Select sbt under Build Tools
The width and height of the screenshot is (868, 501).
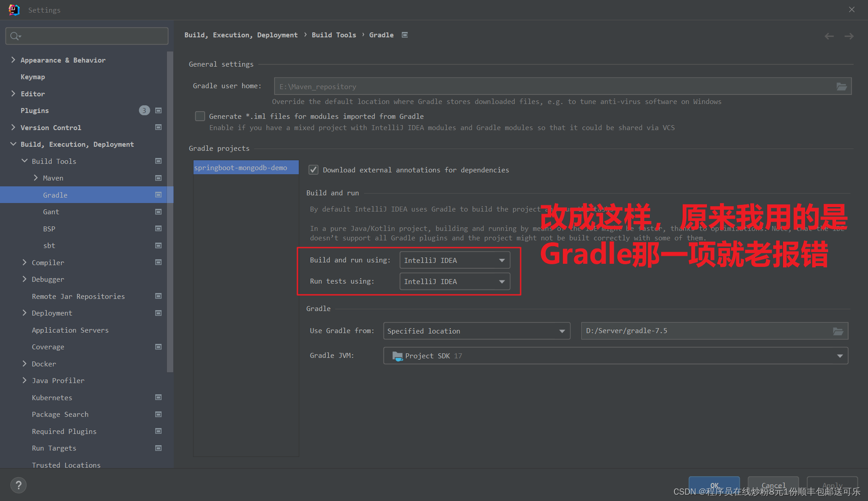pos(49,246)
